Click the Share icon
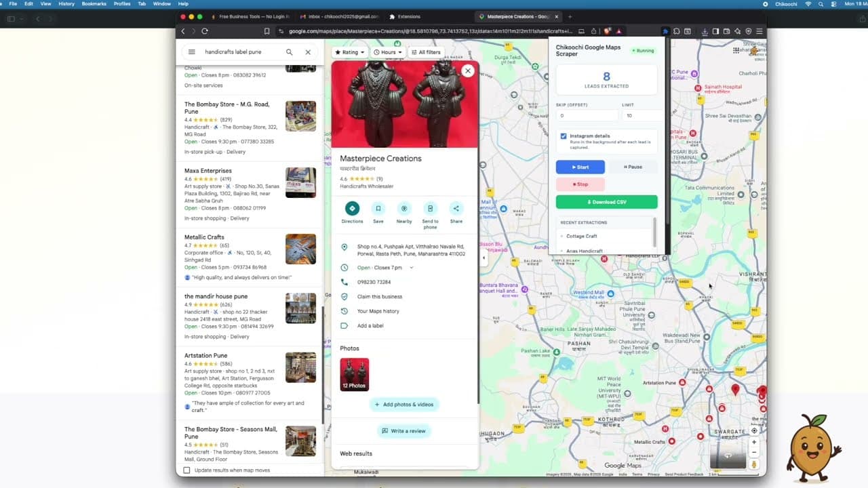Image resolution: width=868 pixels, height=488 pixels. 456,209
